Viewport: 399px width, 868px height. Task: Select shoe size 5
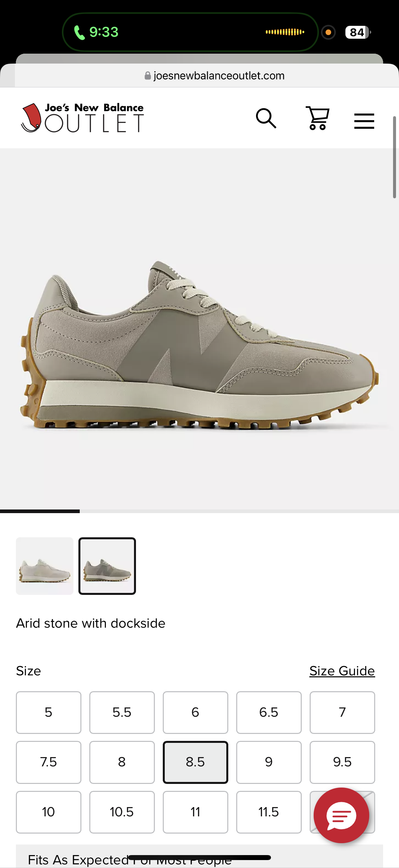[x=49, y=712]
